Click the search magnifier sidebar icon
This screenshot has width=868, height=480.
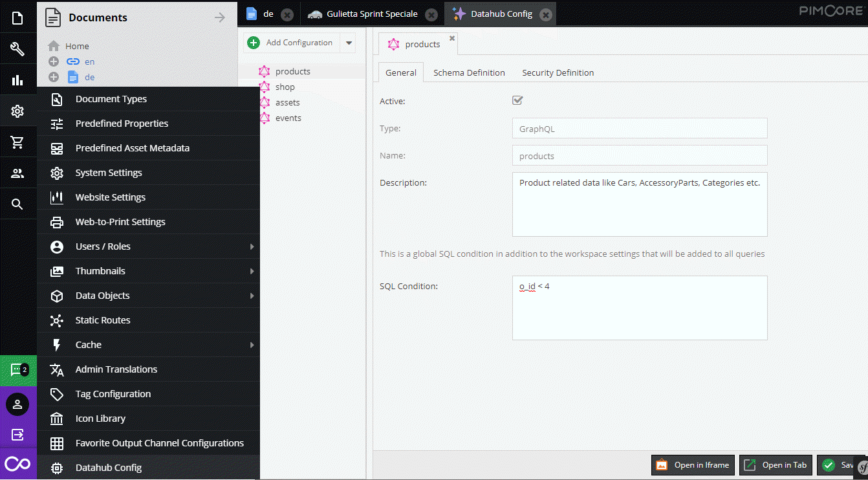(17, 204)
